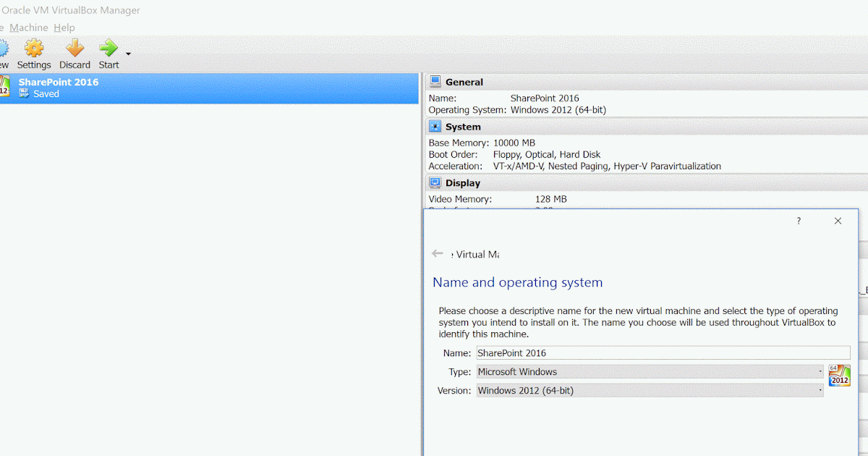Click the General section title
This screenshot has height=456, width=868.
coord(464,83)
